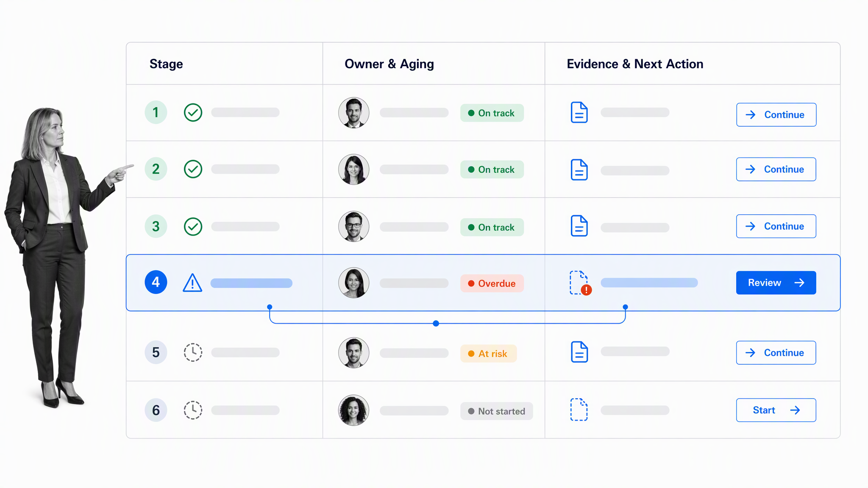This screenshot has width=868, height=488.
Task: Click the orange At risk status badge
Action: coord(489,354)
